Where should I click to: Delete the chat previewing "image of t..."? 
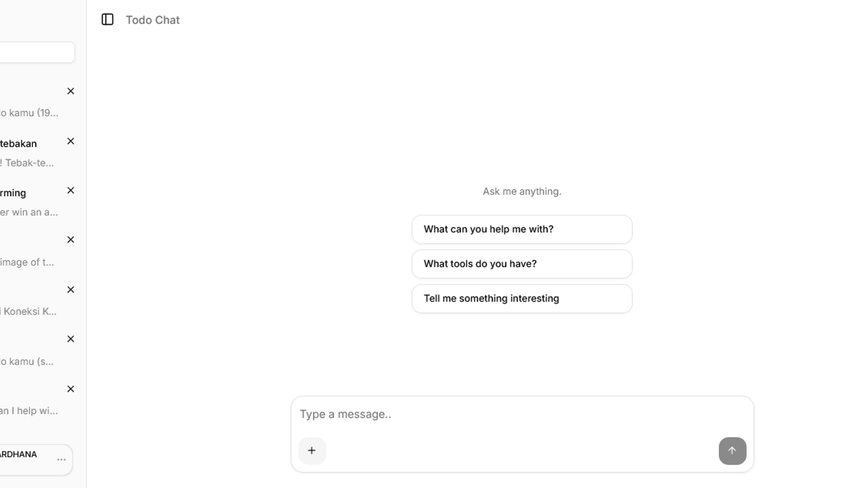pos(71,240)
